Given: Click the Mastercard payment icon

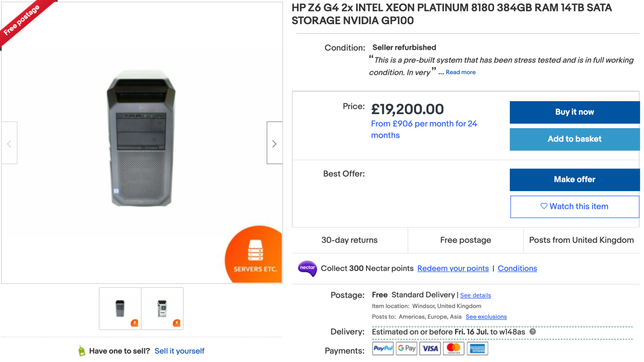Looking at the screenshot, I should [x=453, y=348].
